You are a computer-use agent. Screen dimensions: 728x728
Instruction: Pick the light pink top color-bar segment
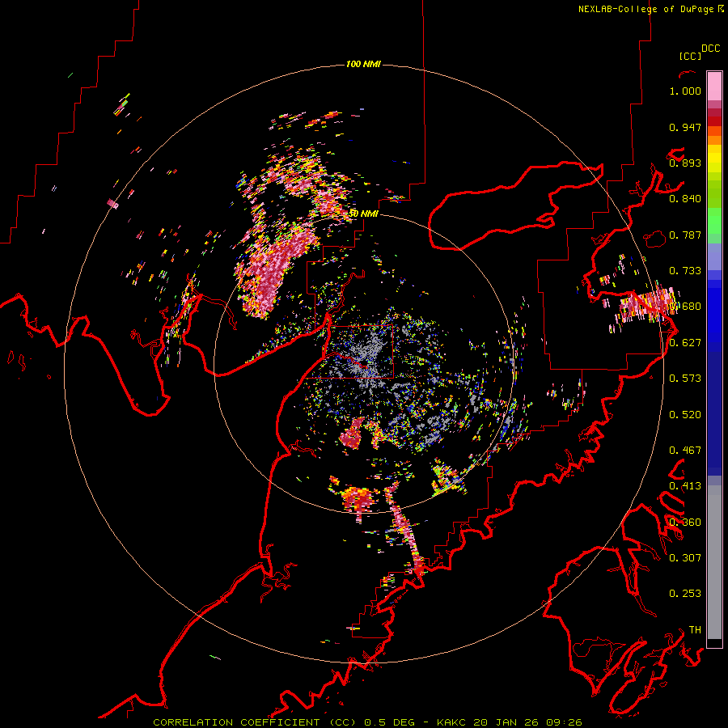point(714,87)
